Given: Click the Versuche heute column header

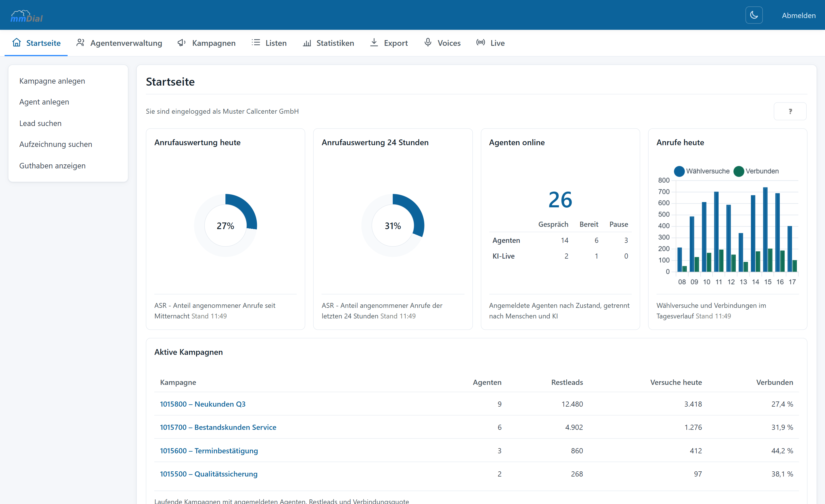Looking at the screenshot, I should pos(676,382).
